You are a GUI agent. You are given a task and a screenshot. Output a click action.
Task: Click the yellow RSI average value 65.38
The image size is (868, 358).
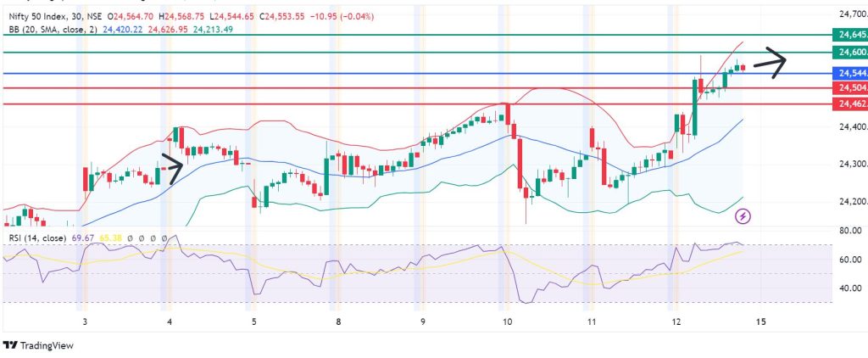point(111,238)
